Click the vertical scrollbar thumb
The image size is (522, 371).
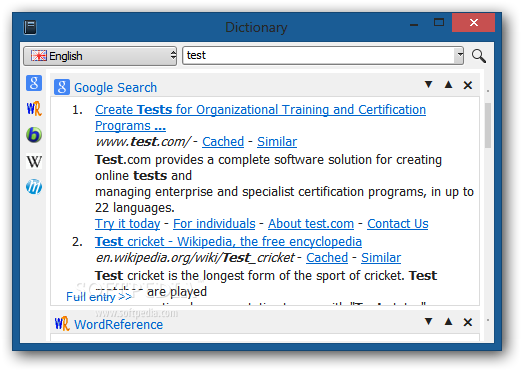coord(488,125)
